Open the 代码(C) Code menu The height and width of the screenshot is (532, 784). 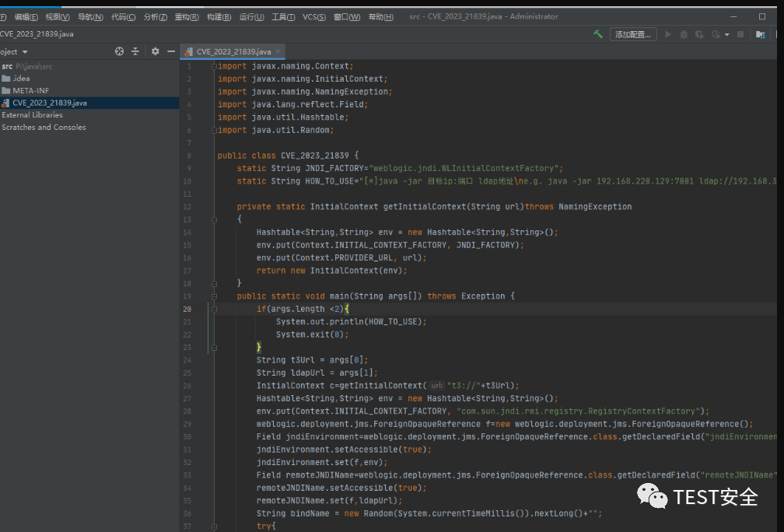tap(123, 17)
